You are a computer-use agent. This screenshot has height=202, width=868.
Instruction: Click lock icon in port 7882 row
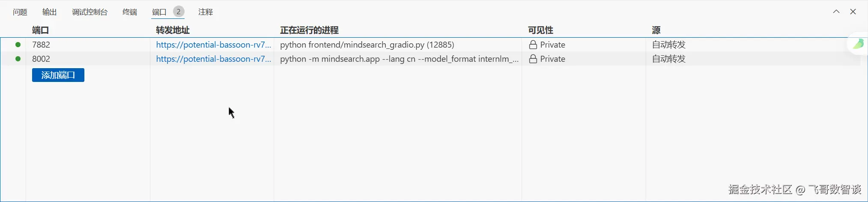[533, 45]
